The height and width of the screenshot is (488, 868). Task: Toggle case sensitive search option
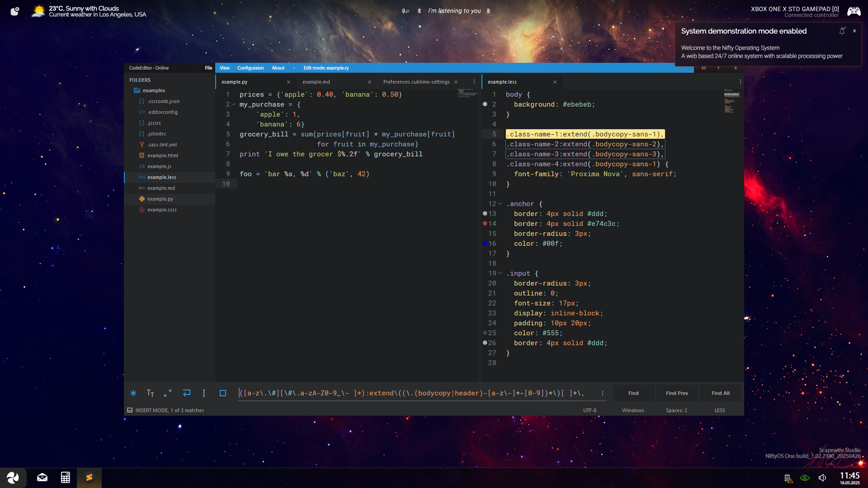pyautogui.click(x=151, y=393)
